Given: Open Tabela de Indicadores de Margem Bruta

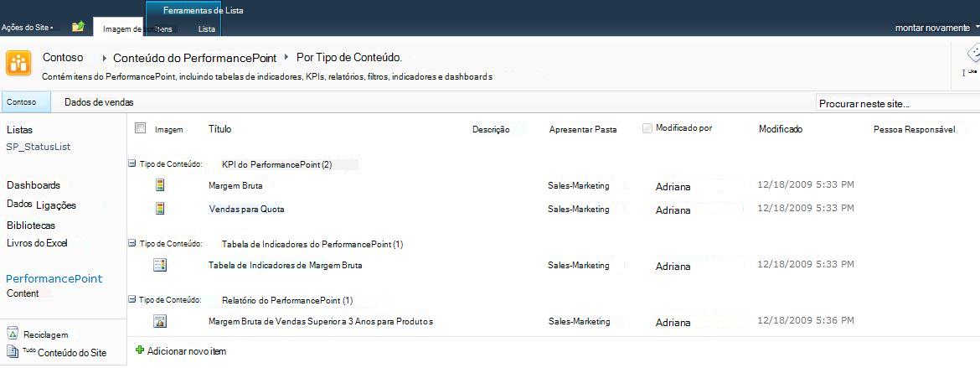Looking at the screenshot, I should point(285,266).
